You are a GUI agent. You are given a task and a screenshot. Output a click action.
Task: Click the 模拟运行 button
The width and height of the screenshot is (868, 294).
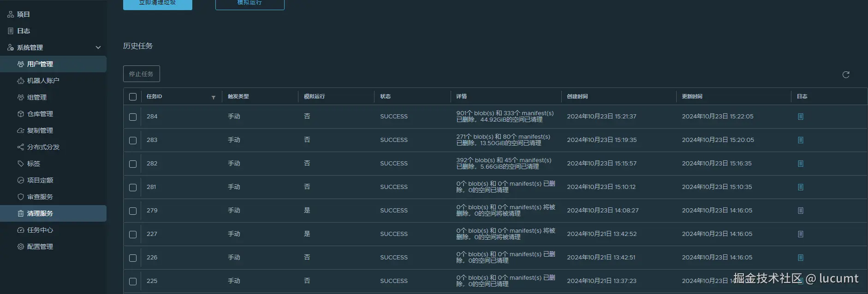tap(250, 4)
